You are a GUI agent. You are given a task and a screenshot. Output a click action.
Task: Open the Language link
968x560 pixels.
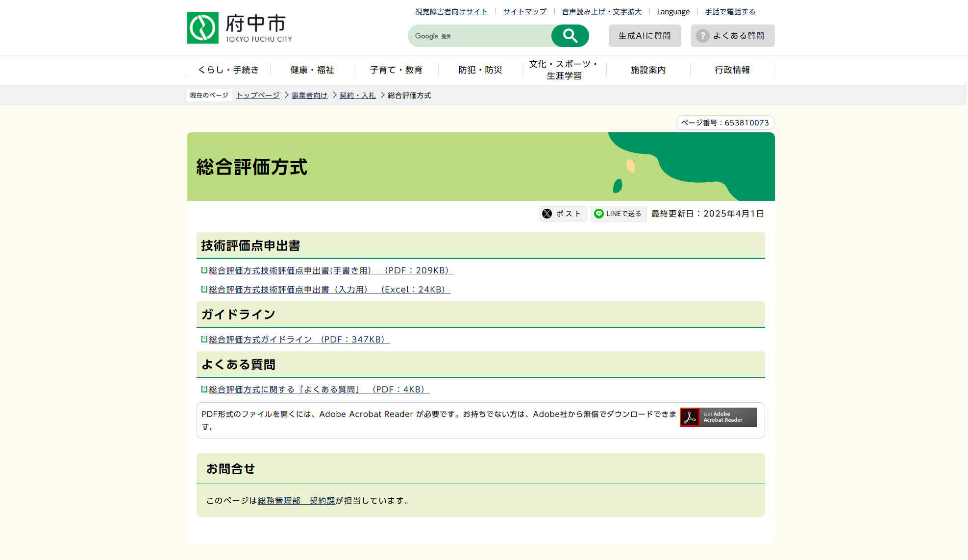pyautogui.click(x=673, y=12)
